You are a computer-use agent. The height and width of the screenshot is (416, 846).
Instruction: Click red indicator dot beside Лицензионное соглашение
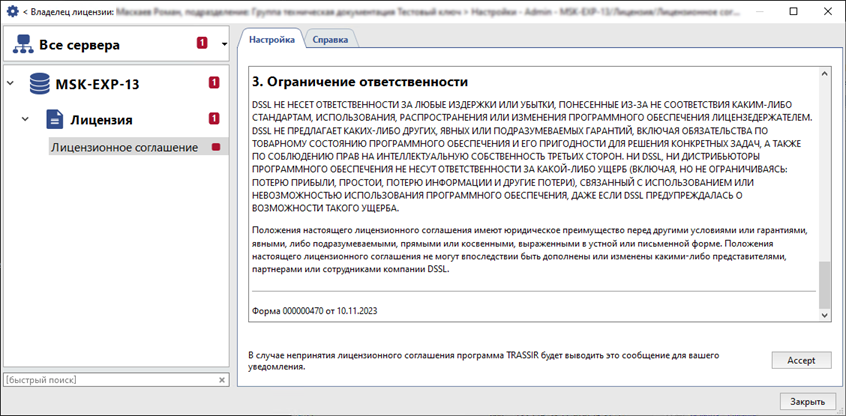pos(214,147)
